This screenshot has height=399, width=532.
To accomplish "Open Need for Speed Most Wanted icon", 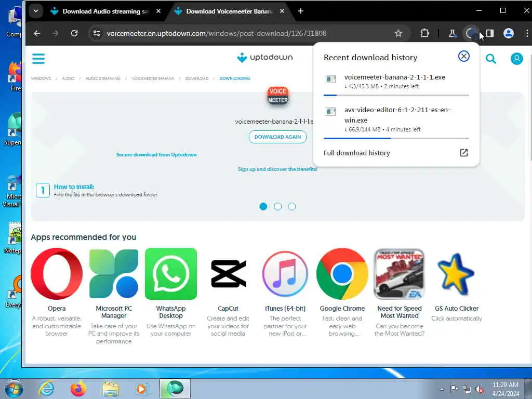I will (x=399, y=273).
